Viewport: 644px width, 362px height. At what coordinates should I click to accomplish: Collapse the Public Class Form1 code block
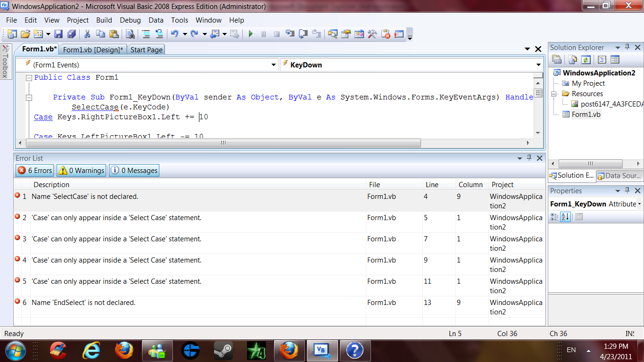coord(29,78)
